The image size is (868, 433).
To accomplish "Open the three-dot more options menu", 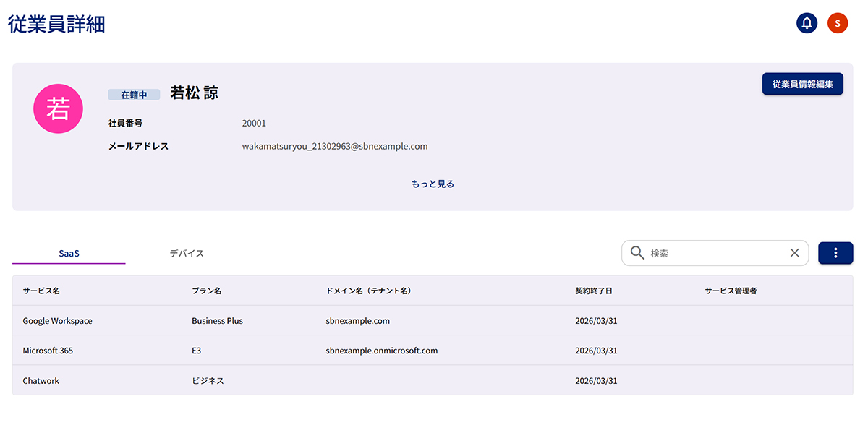I will tap(835, 253).
